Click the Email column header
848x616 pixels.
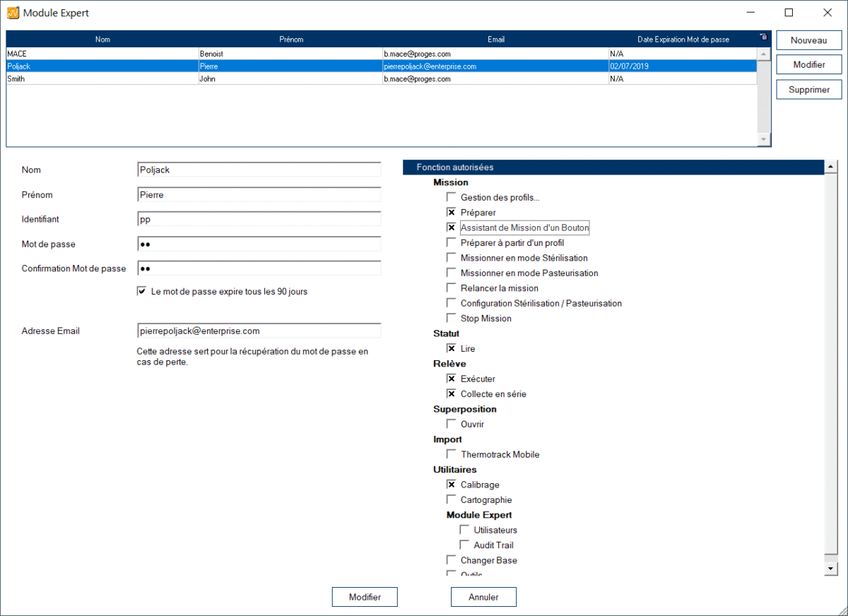(495, 40)
